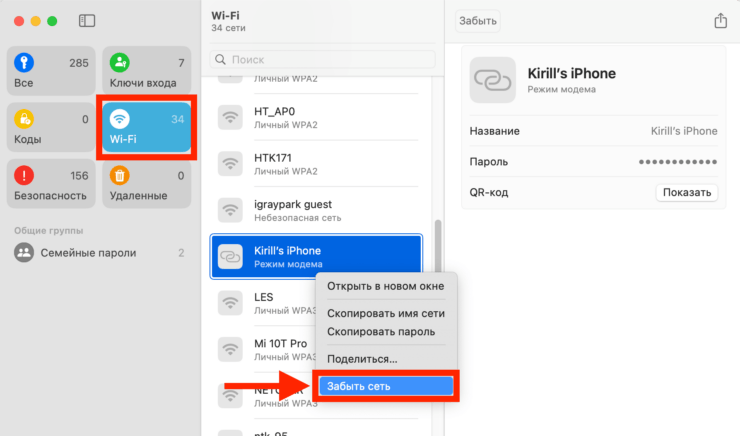Toggle the sidebar panel icon

(x=87, y=21)
